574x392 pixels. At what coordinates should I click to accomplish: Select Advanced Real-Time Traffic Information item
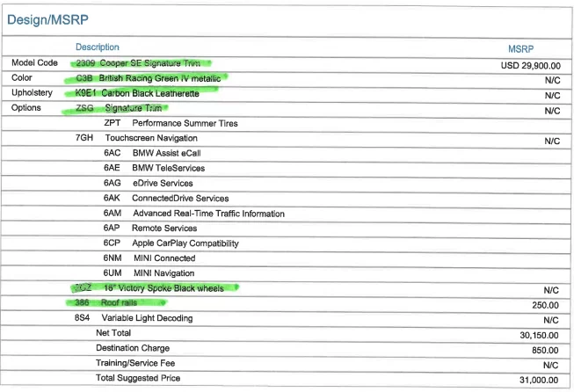coord(207,214)
